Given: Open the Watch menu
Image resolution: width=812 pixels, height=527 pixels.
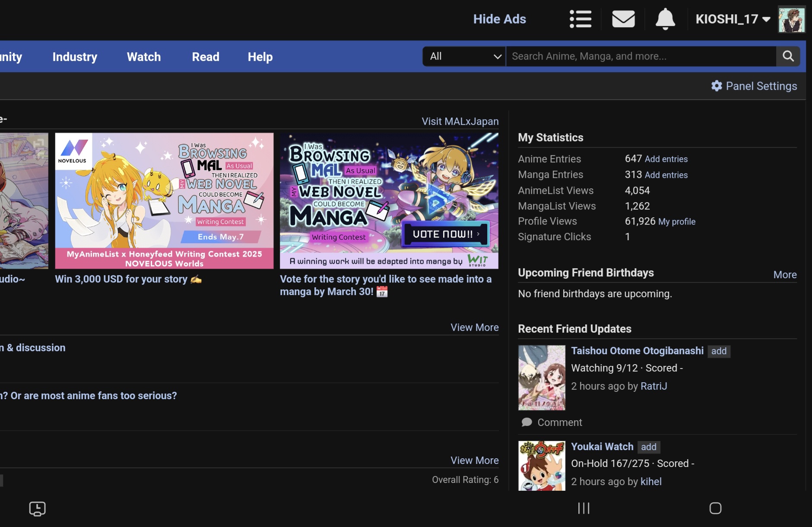Looking at the screenshot, I should coord(144,57).
